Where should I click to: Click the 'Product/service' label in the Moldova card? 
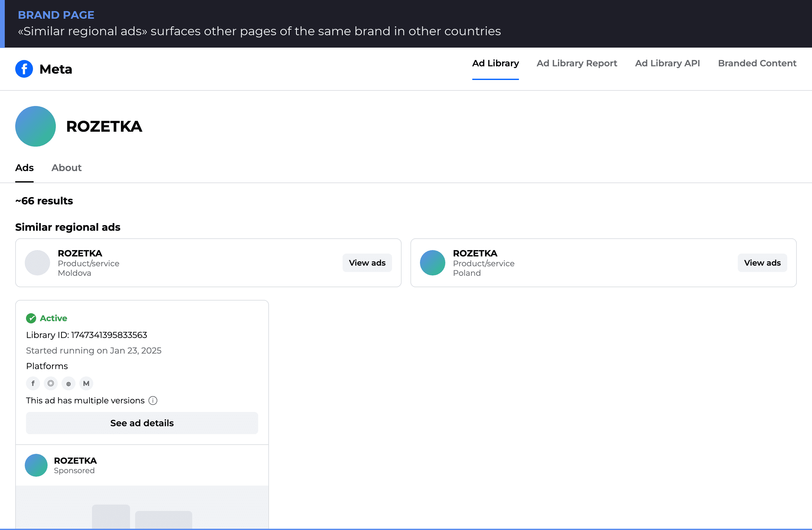coord(88,263)
